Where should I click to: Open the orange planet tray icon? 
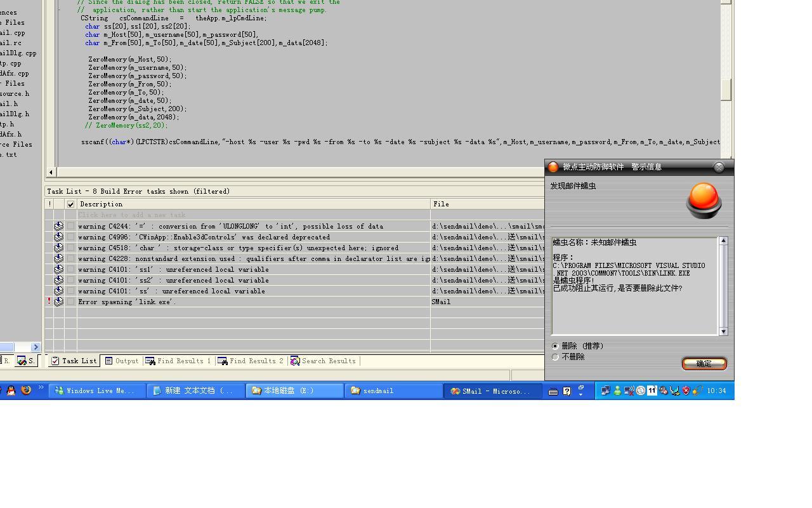697,391
